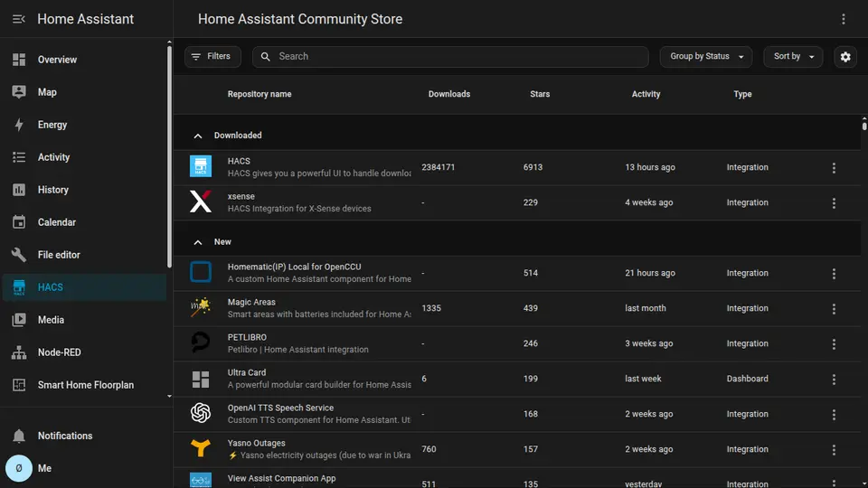Select the Magic Areas repository name
Screen dimensions: 868x488
pyautogui.click(x=251, y=302)
